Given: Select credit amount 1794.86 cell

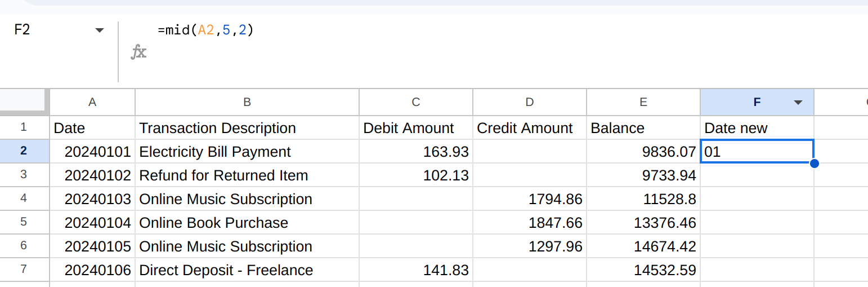Looking at the screenshot, I should (x=530, y=199).
